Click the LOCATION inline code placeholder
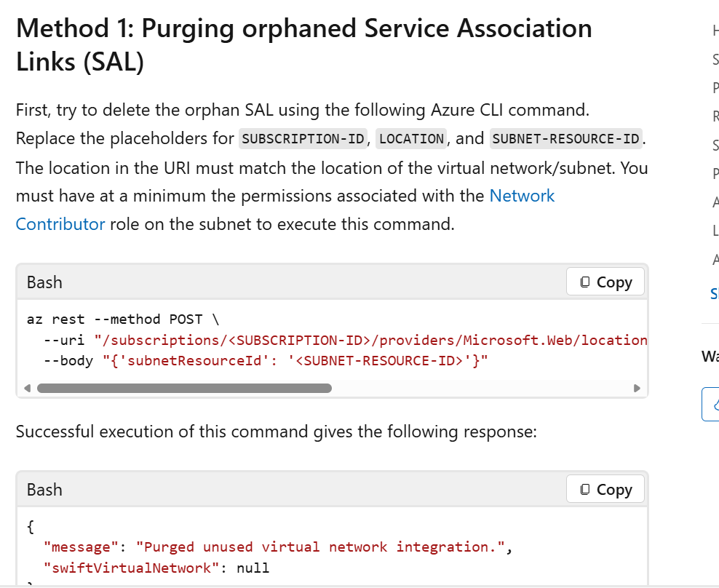The width and height of the screenshot is (719, 588). (x=411, y=138)
